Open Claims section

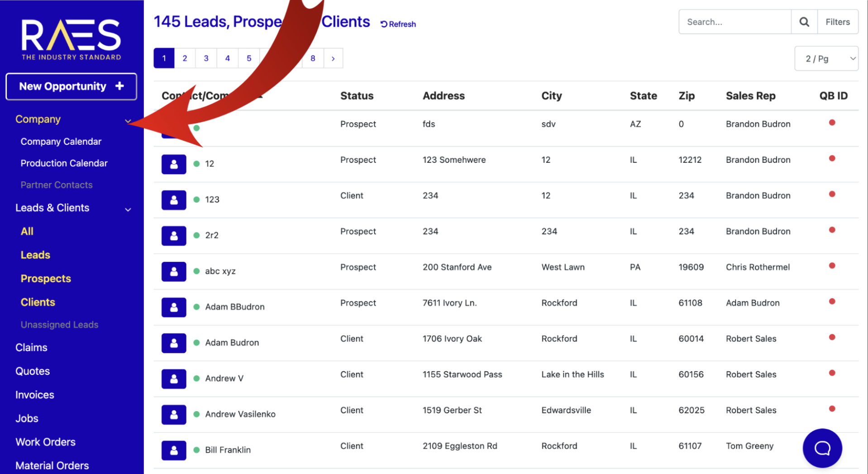31,347
